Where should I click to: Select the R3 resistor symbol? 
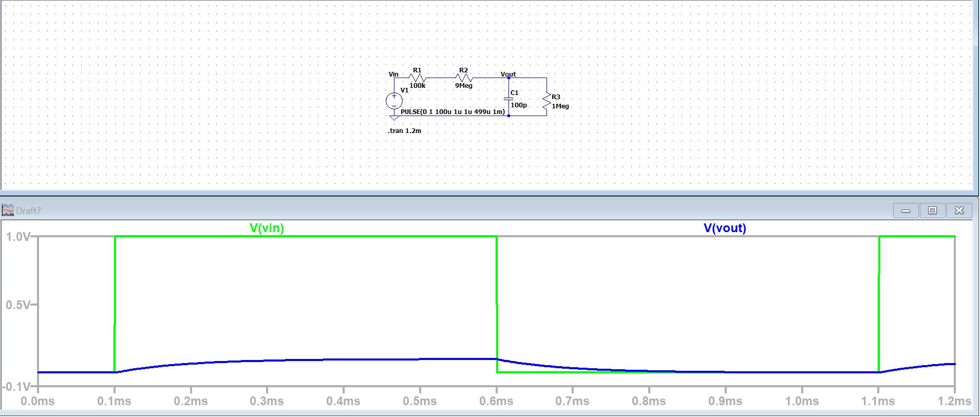pyautogui.click(x=546, y=102)
